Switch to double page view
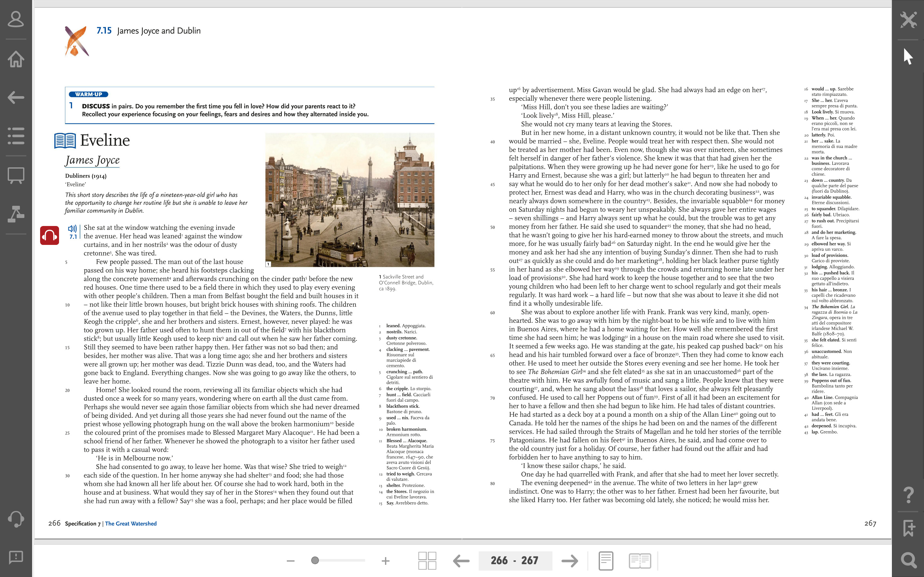The width and height of the screenshot is (924, 577). coord(640,561)
